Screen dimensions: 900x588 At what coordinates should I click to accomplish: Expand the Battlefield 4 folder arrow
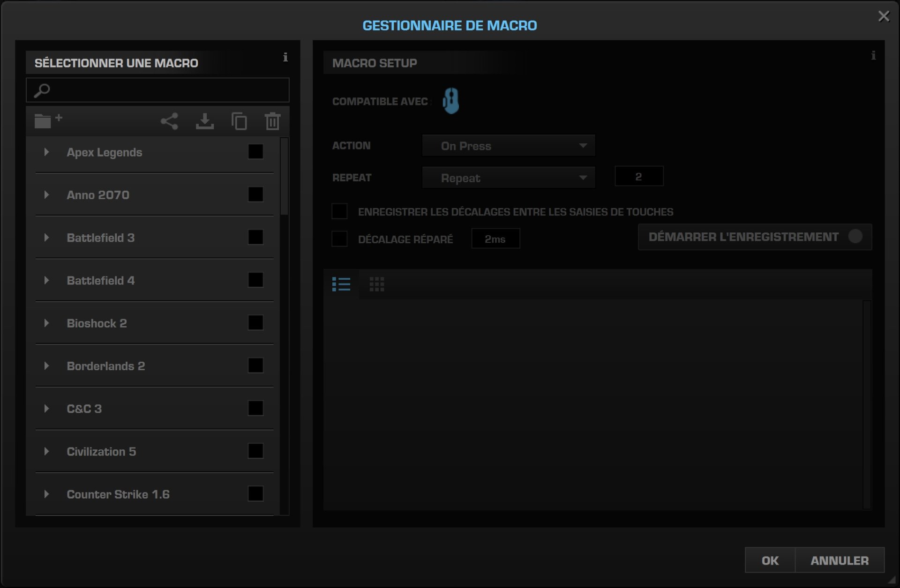pos(46,280)
